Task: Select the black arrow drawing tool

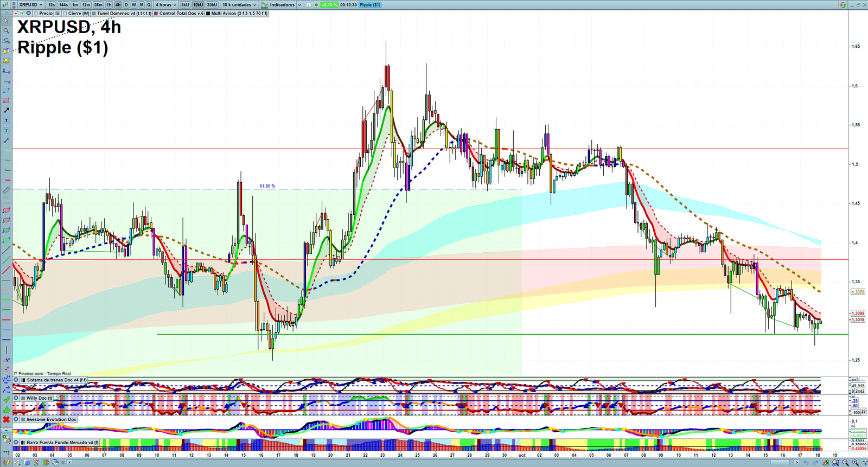Action: coord(6,110)
